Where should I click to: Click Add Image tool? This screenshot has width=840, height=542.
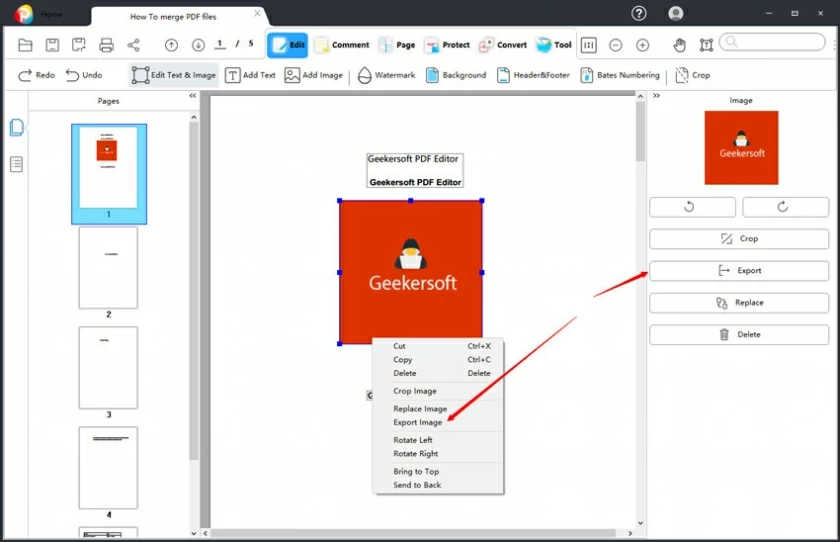[x=313, y=75]
